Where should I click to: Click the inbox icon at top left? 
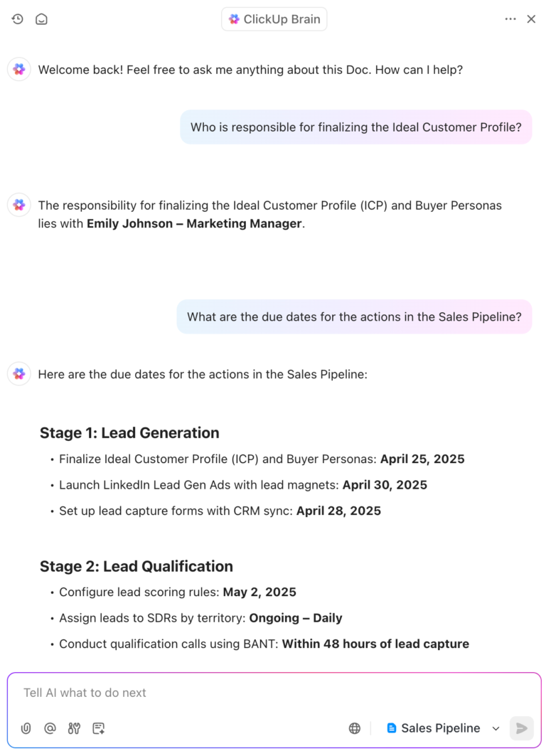click(x=41, y=18)
